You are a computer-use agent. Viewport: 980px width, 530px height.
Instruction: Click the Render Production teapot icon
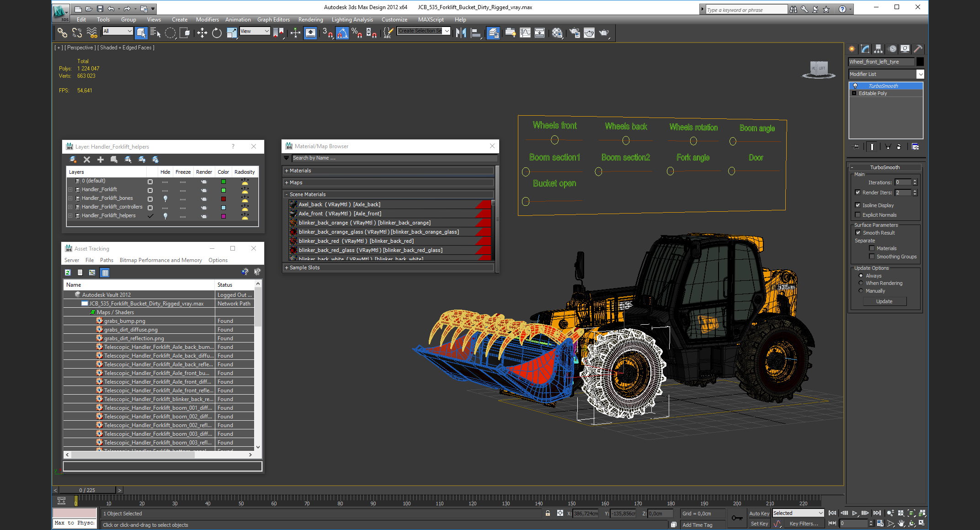tap(604, 32)
